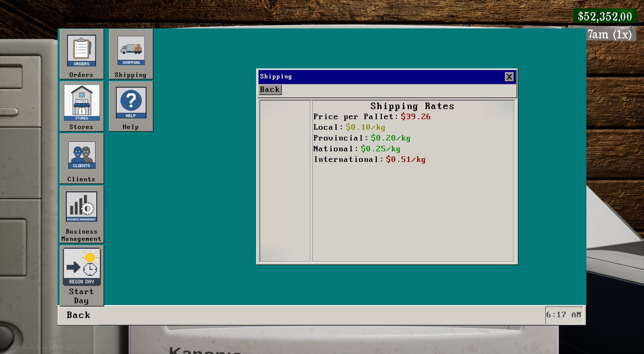Click the Price per Pallet value $39.26
Screen dimensions: 644x354
point(416,117)
